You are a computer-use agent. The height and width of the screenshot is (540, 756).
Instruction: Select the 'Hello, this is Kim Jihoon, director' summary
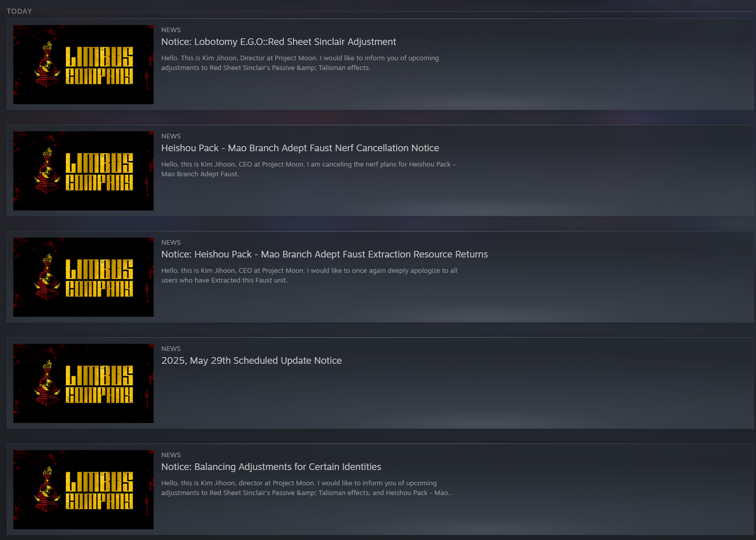coord(307,488)
